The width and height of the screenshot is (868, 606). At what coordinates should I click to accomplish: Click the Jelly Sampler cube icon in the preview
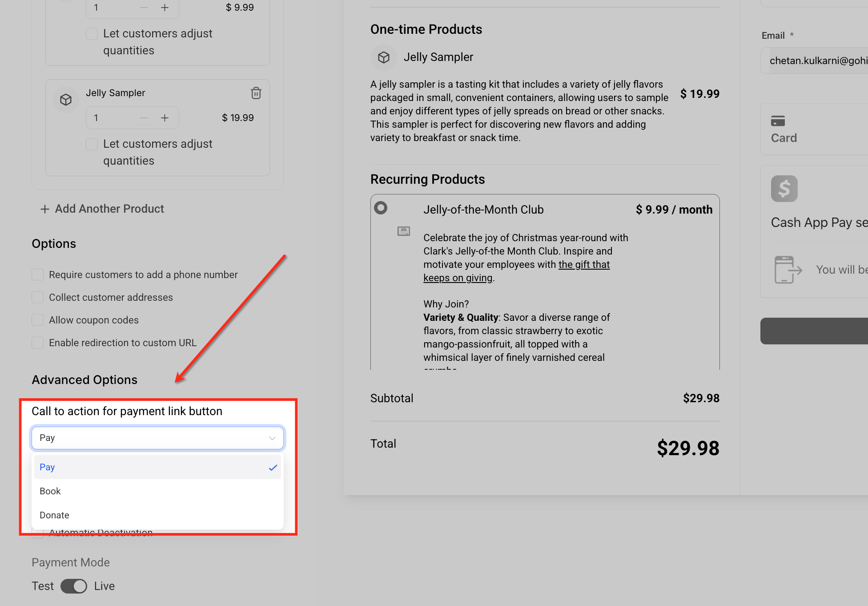pyautogui.click(x=383, y=57)
